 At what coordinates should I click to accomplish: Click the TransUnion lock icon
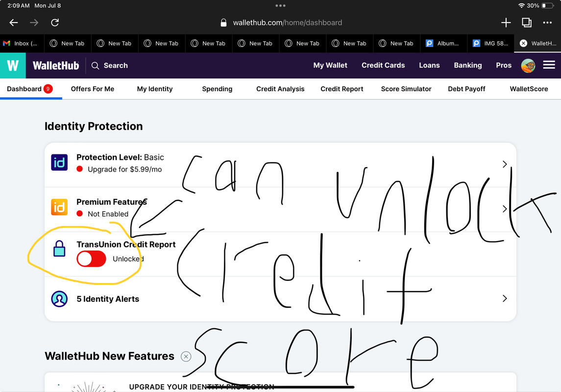coord(59,248)
